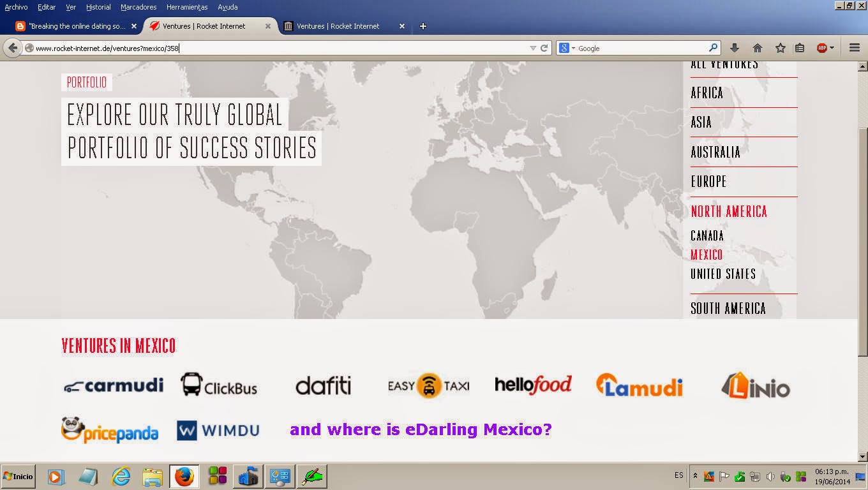Show bookmarks list icon

pos(800,48)
